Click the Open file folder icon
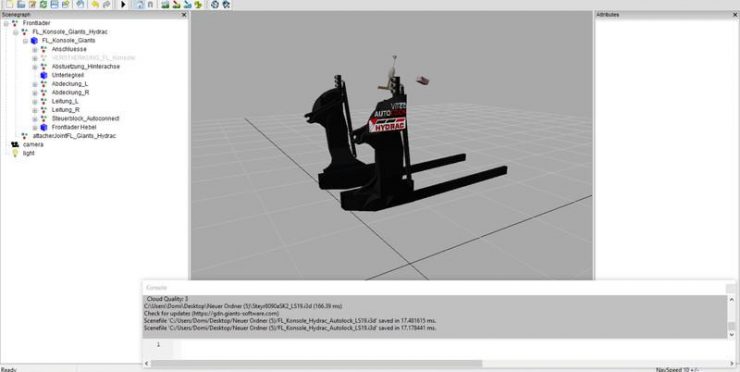This screenshot has height=372, width=740. [21, 4]
